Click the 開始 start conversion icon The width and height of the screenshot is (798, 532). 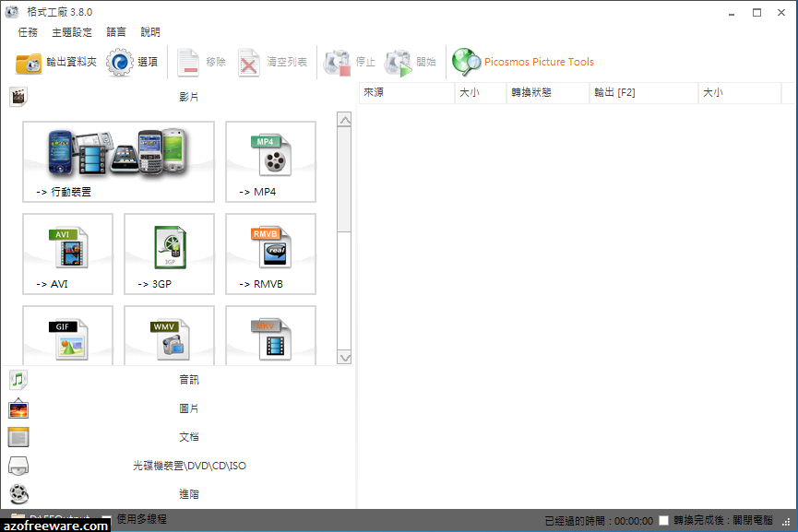(398, 63)
